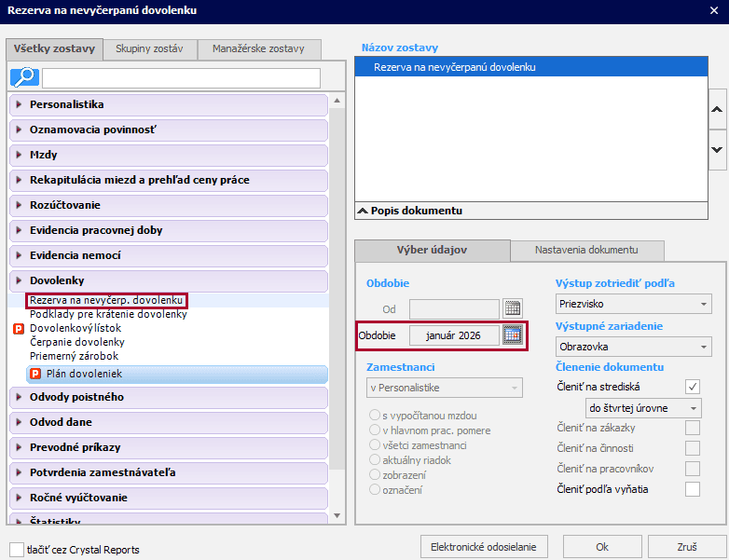Open Výstup zotriediť podľa dropdown

click(633, 304)
